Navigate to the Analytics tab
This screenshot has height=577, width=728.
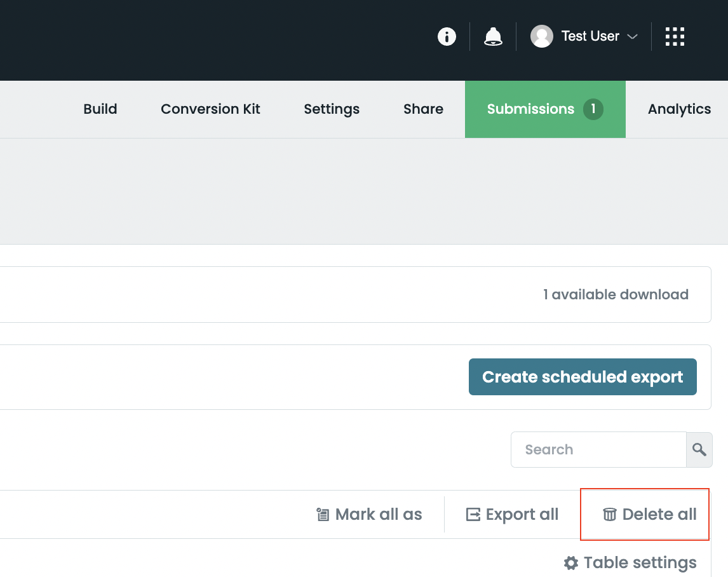[x=678, y=109]
